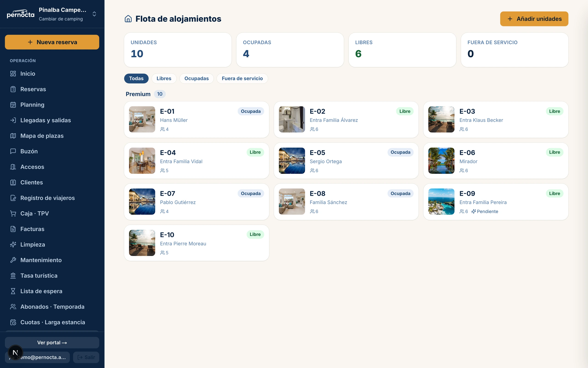The height and width of the screenshot is (368, 588).
Task: Click the Cuotas Larga estancia calendar icon
Action: 13,322
